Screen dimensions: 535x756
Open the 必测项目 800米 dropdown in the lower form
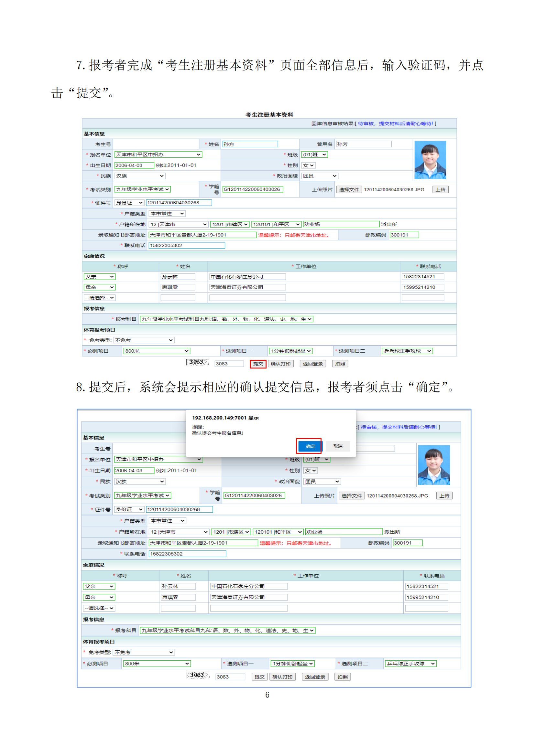[x=157, y=664]
